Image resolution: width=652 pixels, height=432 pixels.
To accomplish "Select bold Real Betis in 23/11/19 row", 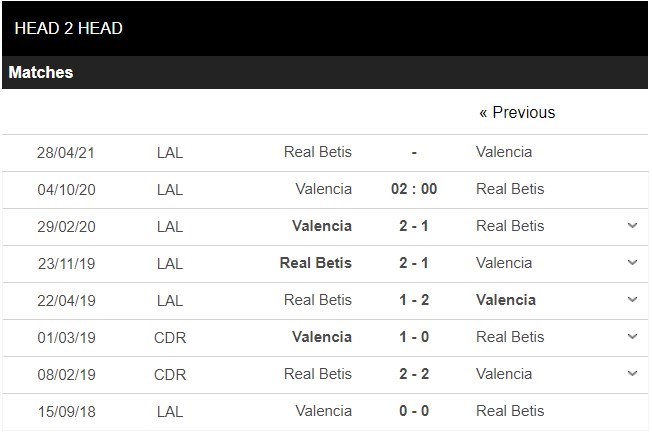I will coord(316,263).
